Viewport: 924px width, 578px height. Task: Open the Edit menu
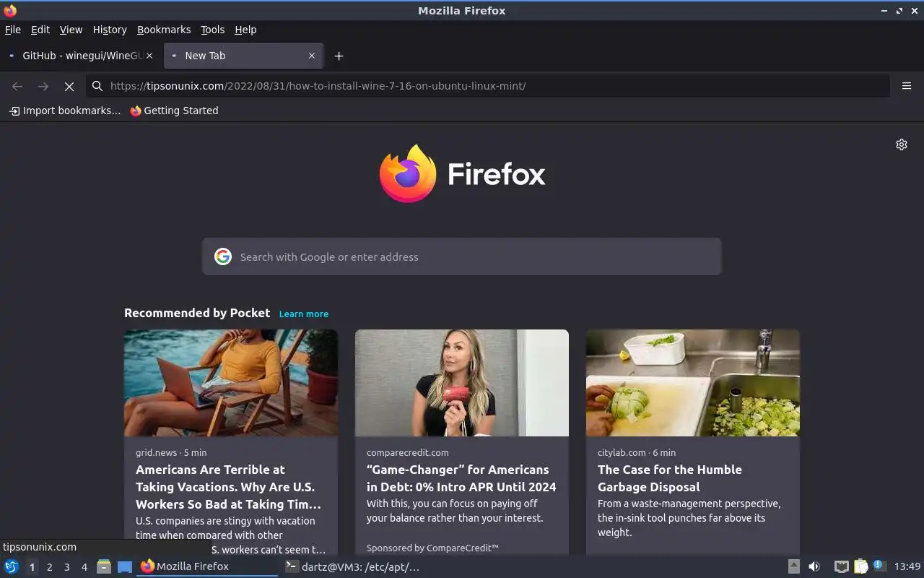pos(40,30)
